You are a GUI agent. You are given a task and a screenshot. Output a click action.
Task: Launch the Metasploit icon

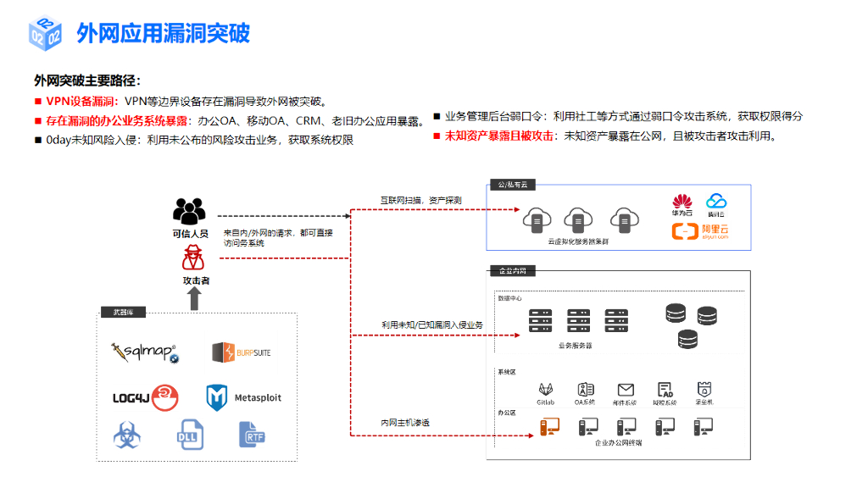point(219,397)
